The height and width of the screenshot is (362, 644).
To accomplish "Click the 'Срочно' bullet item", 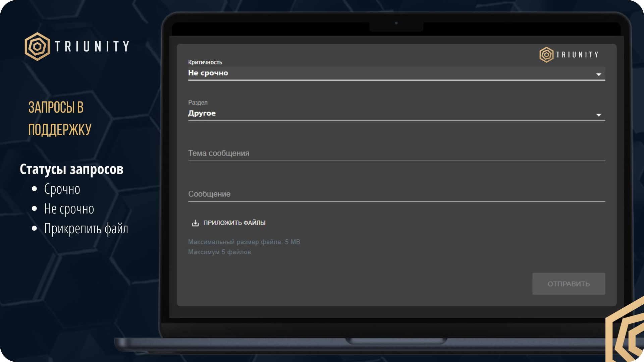I will (62, 189).
